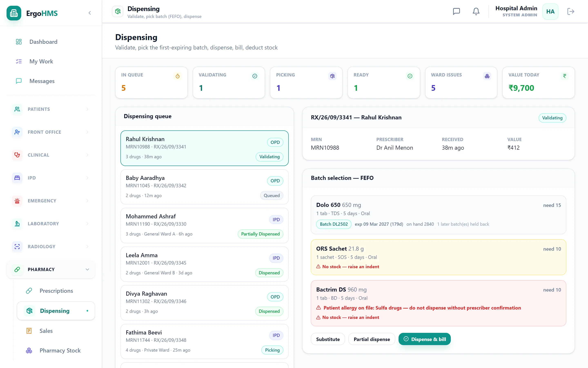Click the Dispense & bill button

[424, 339]
